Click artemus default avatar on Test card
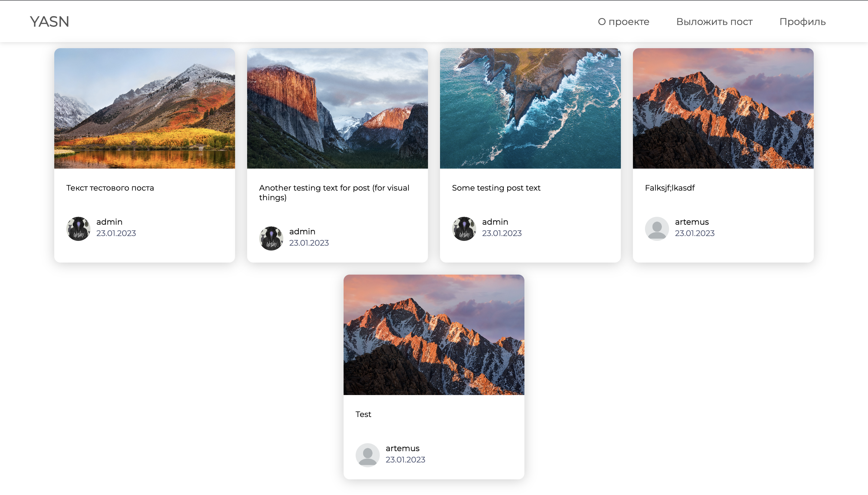The height and width of the screenshot is (495, 868). point(367,455)
